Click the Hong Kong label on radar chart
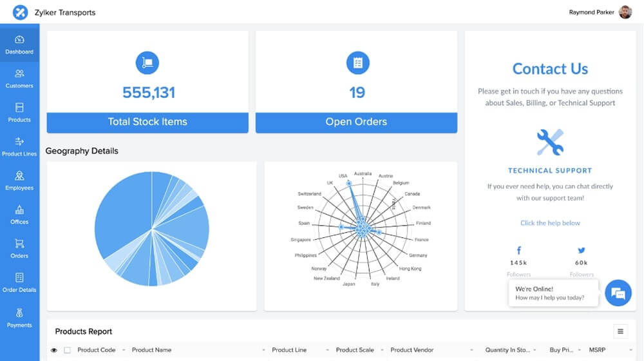644x361 pixels. point(410,268)
